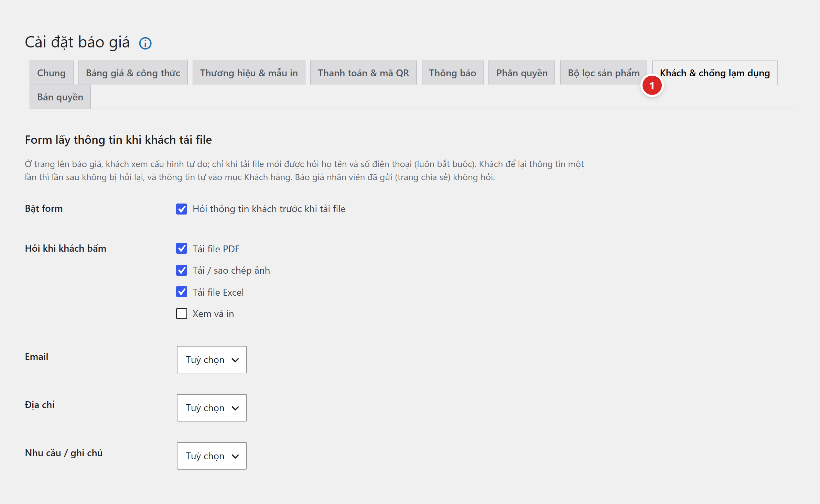Open the Email dropdown

(x=212, y=360)
